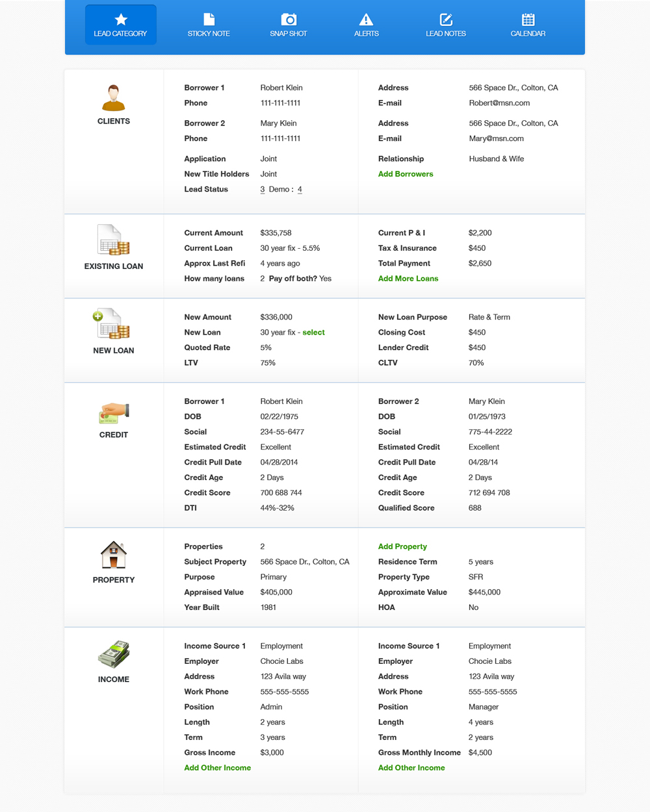Click the 688 qualified score value

point(475,509)
